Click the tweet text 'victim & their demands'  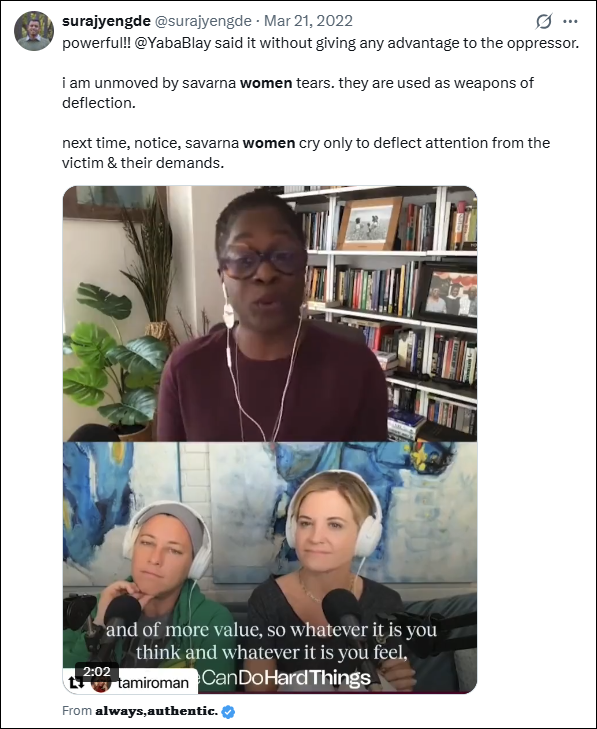tap(143, 163)
